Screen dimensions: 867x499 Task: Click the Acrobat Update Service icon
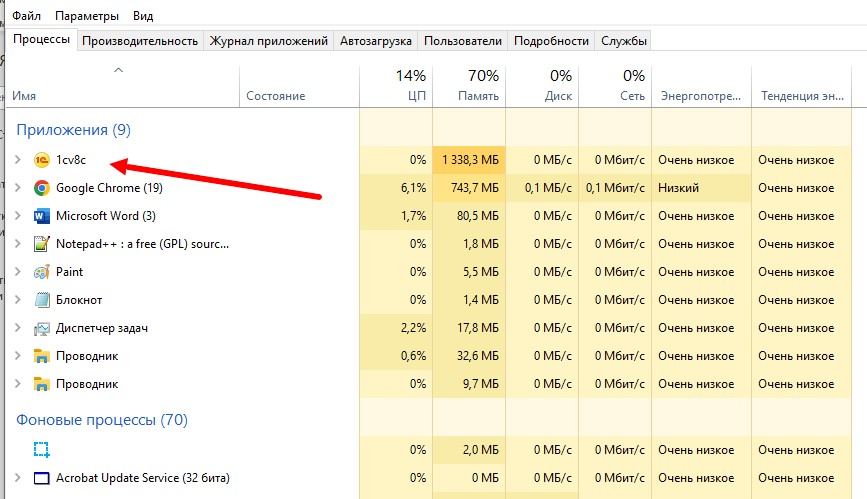tap(42, 478)
